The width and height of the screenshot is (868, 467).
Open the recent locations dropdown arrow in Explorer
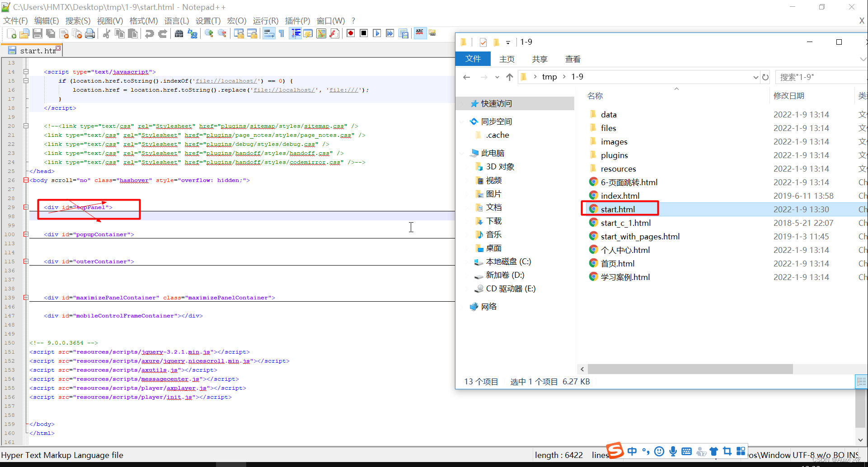497,77
